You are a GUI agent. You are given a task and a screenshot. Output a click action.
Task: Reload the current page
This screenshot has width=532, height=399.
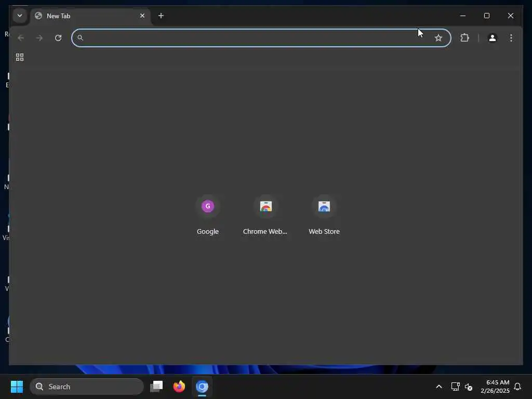click(58, 37)
